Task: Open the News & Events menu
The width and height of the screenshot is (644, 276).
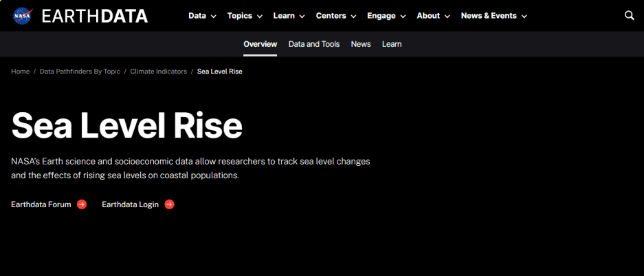Action: tap(493, 16)
